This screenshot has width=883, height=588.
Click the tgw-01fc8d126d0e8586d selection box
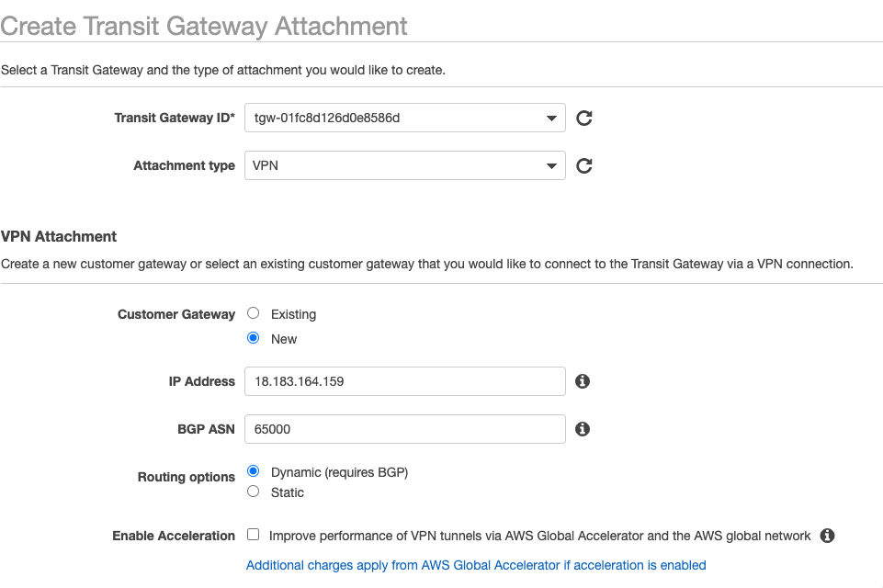point(405,118)
